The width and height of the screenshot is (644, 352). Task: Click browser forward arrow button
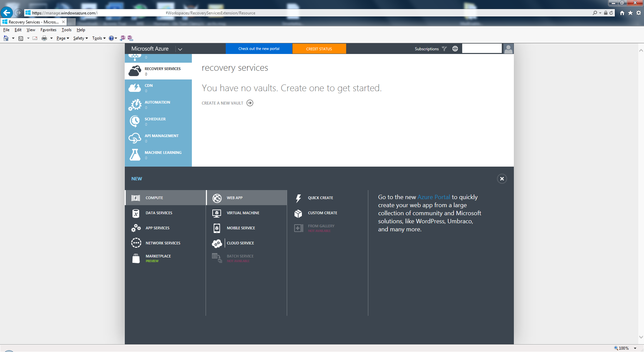tap(18, 13)
